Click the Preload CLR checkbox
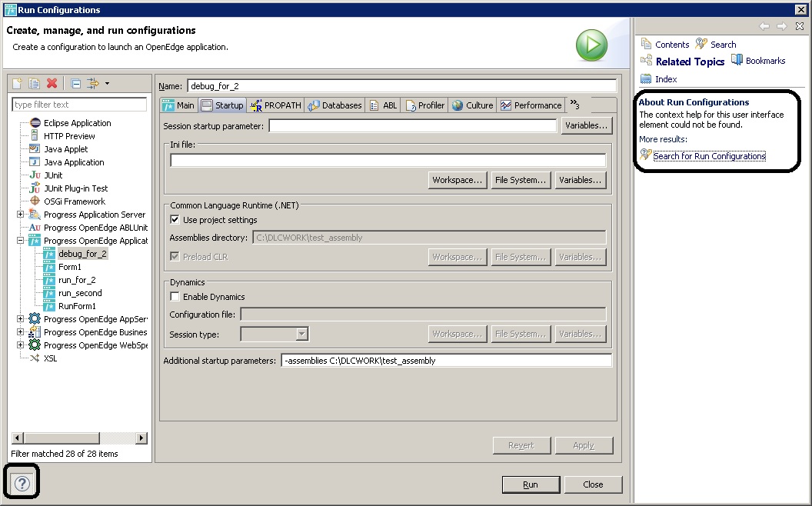Image resolution: width=812 pixels, height=506 pixels. (175, 257)
